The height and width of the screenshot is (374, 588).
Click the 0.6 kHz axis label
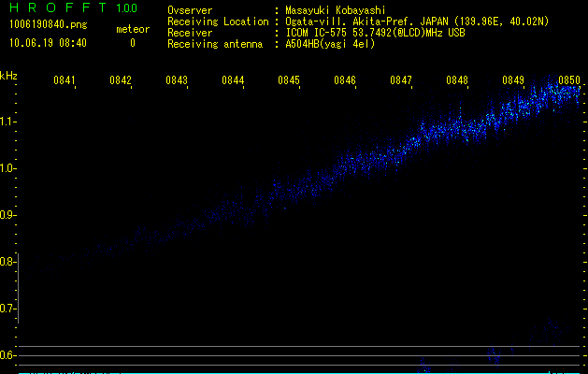[7, 355]
